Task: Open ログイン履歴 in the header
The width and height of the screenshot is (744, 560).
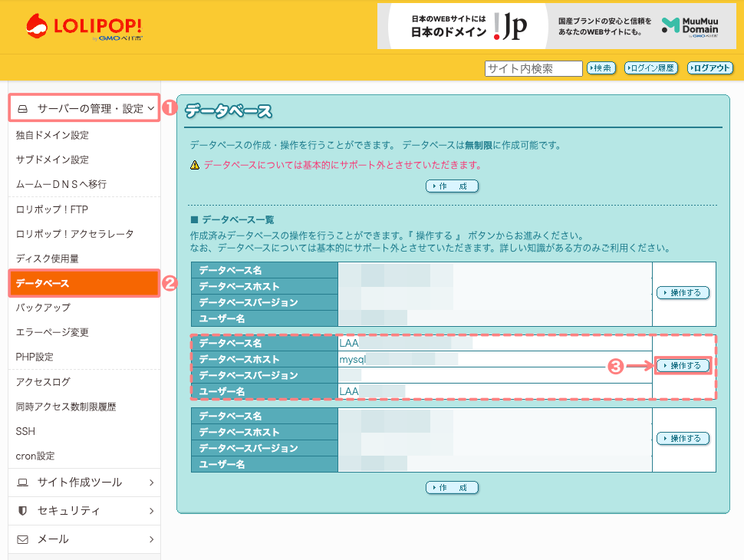Action: 651,68
